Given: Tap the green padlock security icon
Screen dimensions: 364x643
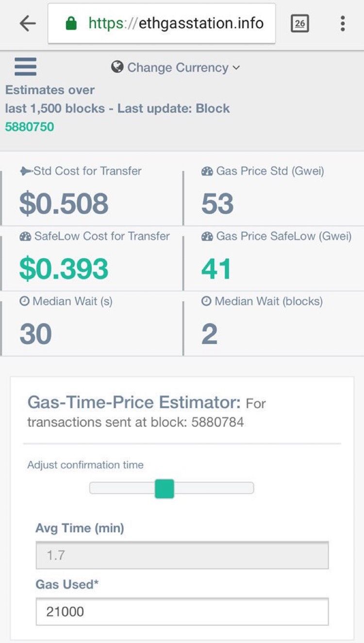Looking at the screenshot, I should (x=71, y=23).
